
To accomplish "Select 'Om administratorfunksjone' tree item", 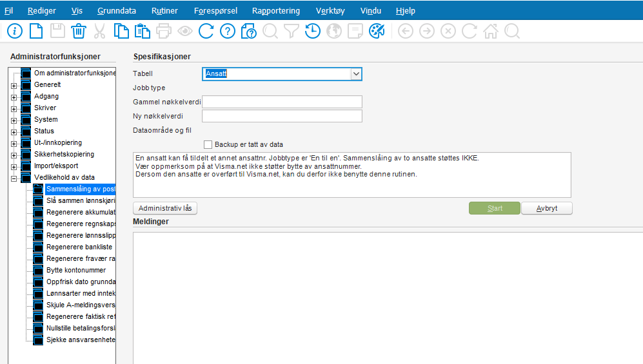I will pos(75,73).
